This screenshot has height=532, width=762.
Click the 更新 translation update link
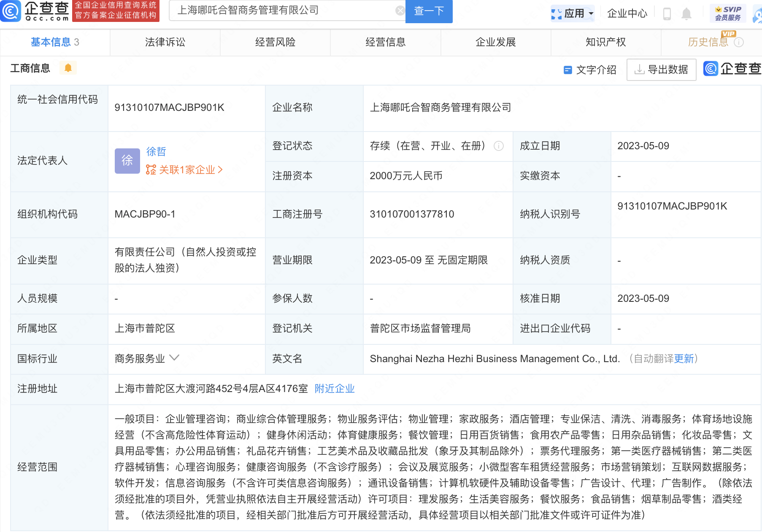coord(684,359)
